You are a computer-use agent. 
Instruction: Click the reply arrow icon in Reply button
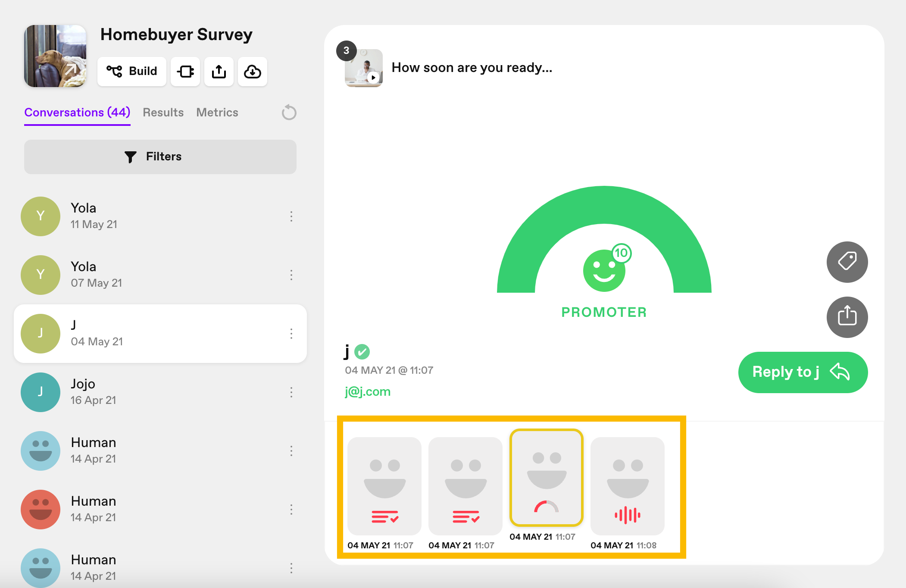pyautogui.click(x=840, y=372)
